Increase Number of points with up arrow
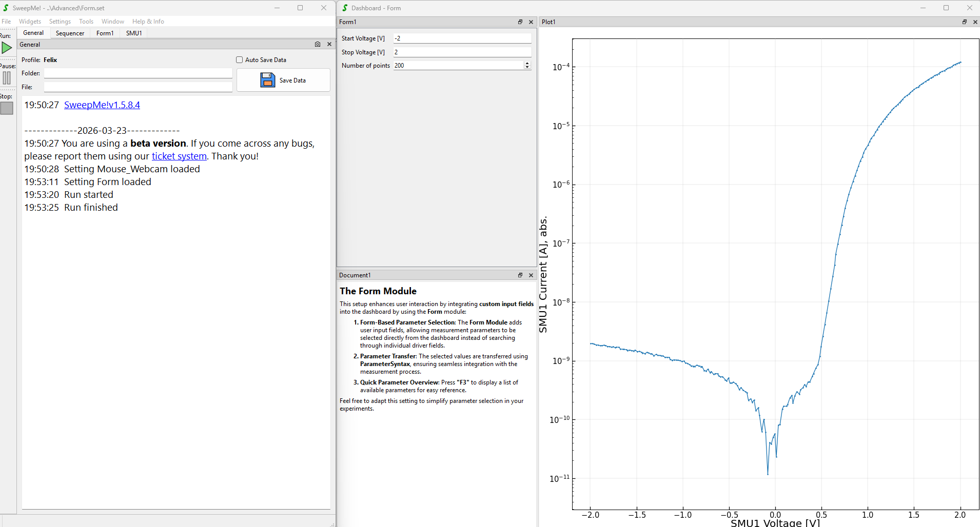Screen dimensions: 980x527 coord(527,63)
